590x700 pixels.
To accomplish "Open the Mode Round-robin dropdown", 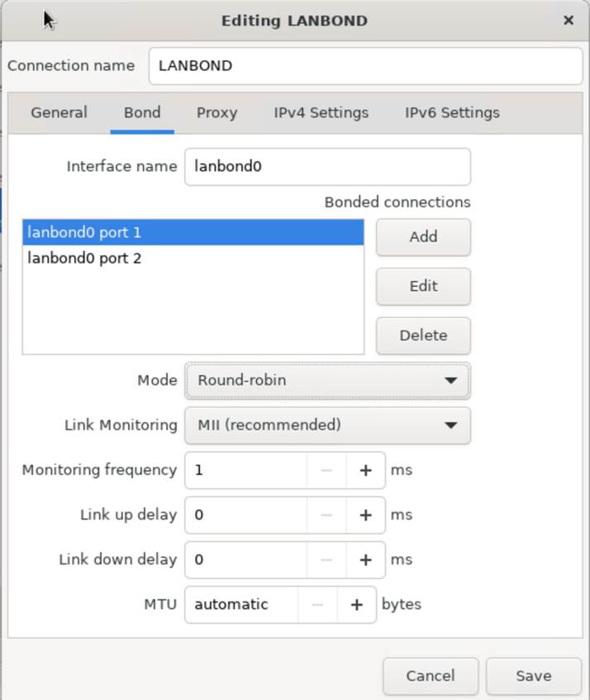I will click(x=327, y=380).
